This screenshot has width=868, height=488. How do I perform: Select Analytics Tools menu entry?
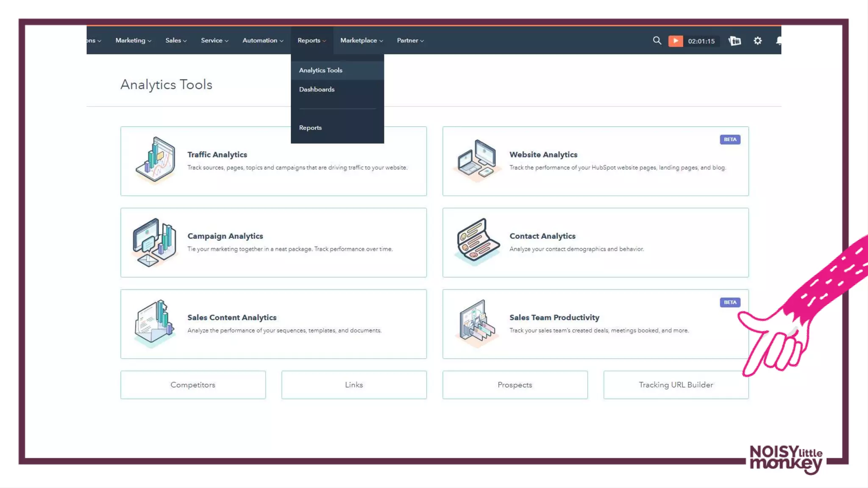[x=320, y=70]
